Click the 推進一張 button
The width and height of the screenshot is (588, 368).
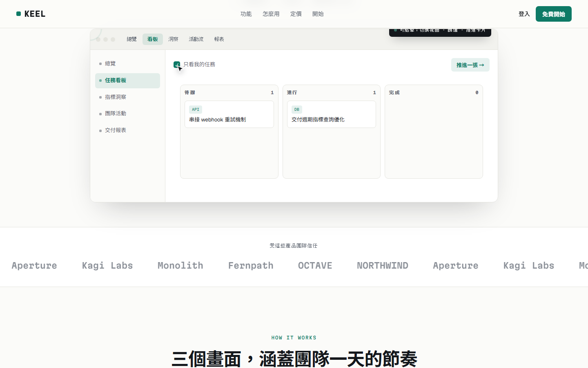[470, 65]
